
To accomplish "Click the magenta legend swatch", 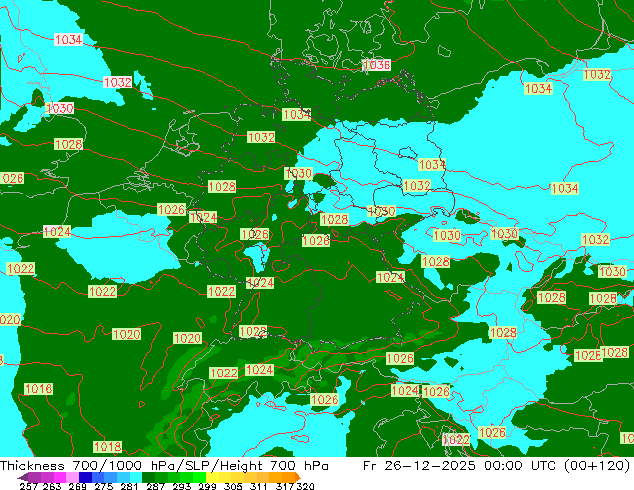I will tap(60, 477).
